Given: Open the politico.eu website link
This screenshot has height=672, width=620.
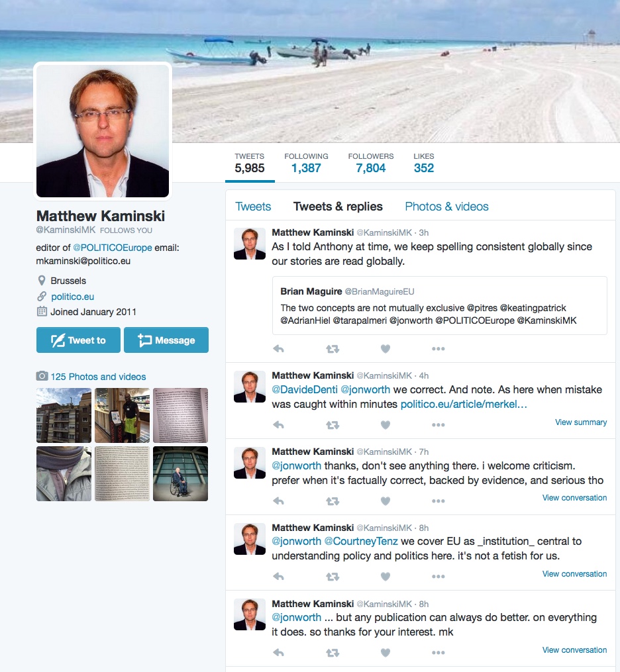Looking at the screenshot, I should click(x=72, y=297).
